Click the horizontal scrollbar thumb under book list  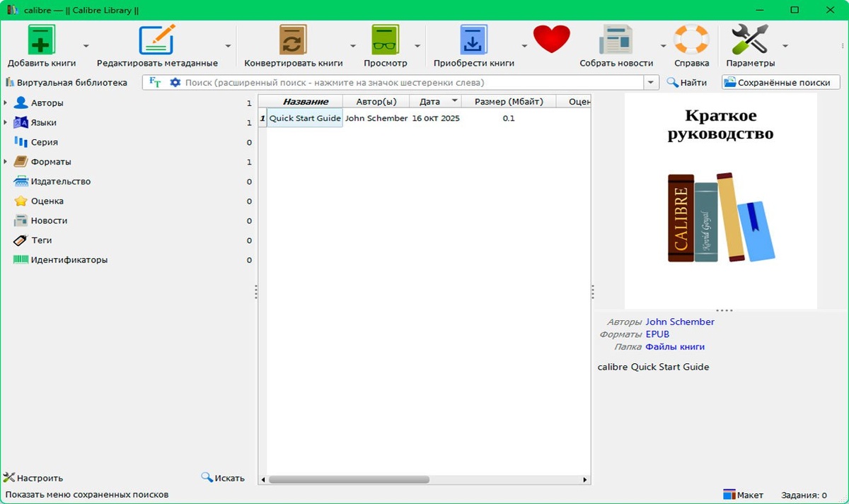click(349, 479)
